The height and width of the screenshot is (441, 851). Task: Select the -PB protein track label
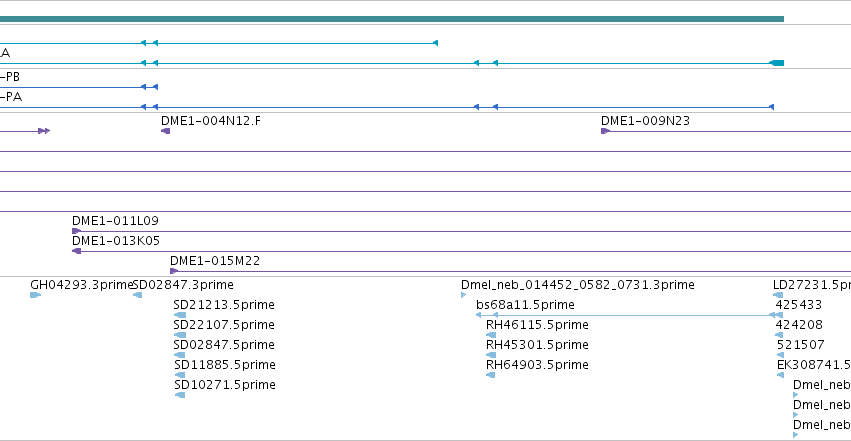click(x=10, y=77)
